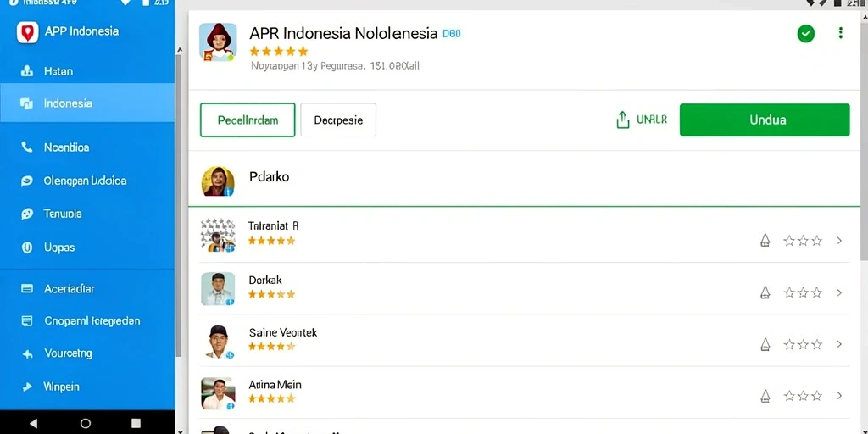The image size is (868, 434).
Task: Click Tnlraniat R avatar thumbnail
Action: 218,235
